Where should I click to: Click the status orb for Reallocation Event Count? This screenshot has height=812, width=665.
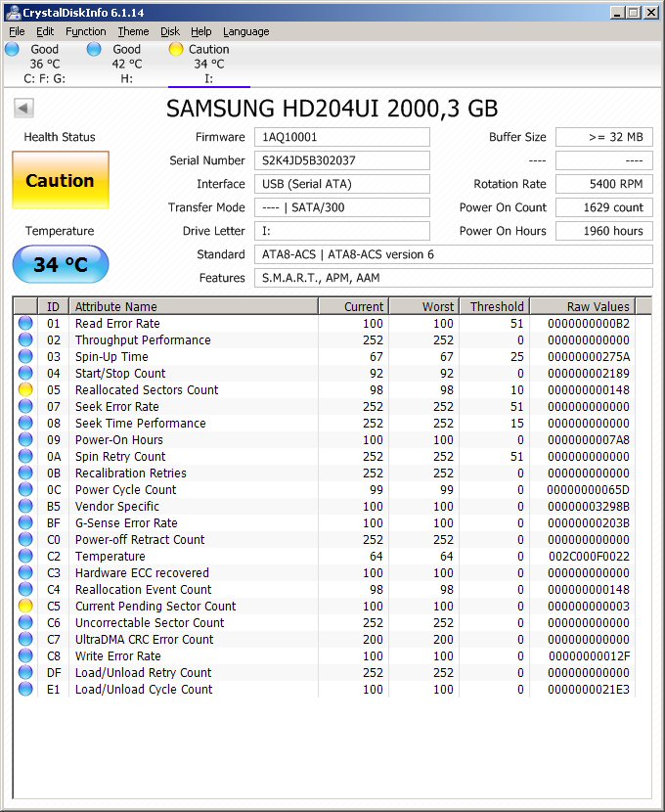click(25, 589)
